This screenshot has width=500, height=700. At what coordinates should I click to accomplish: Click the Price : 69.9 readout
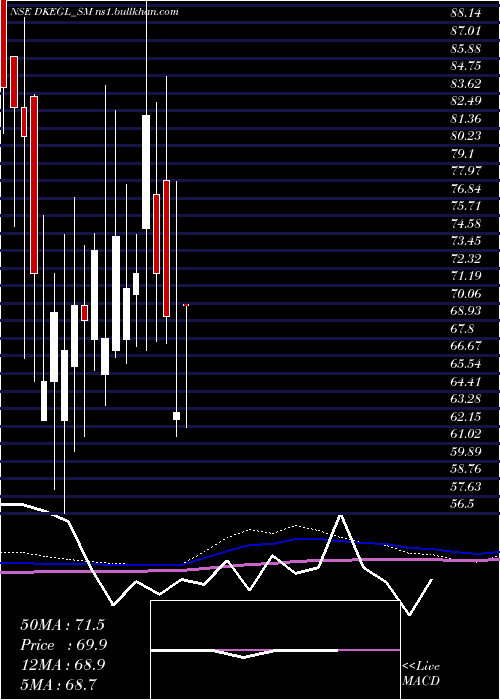point(63,645)
